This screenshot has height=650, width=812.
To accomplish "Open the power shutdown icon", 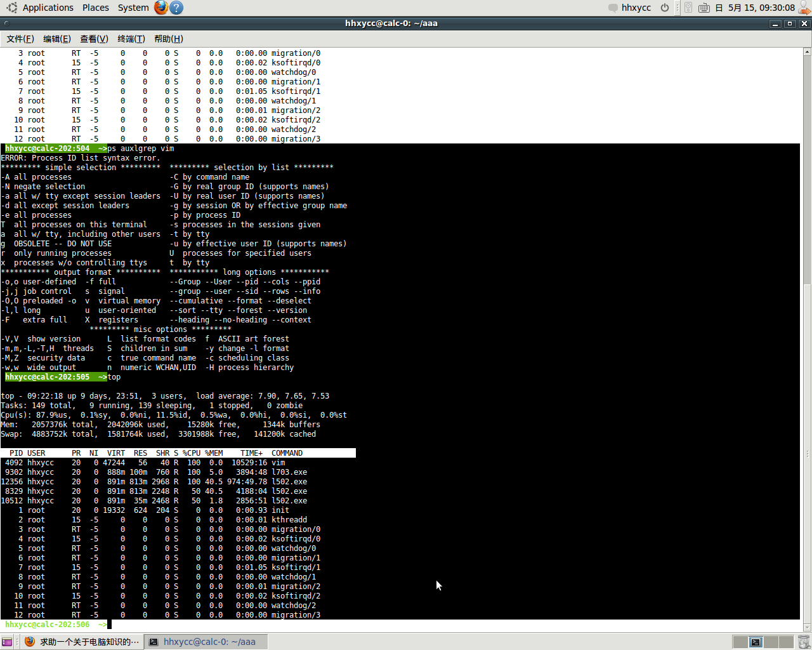I will click(665, 8).
